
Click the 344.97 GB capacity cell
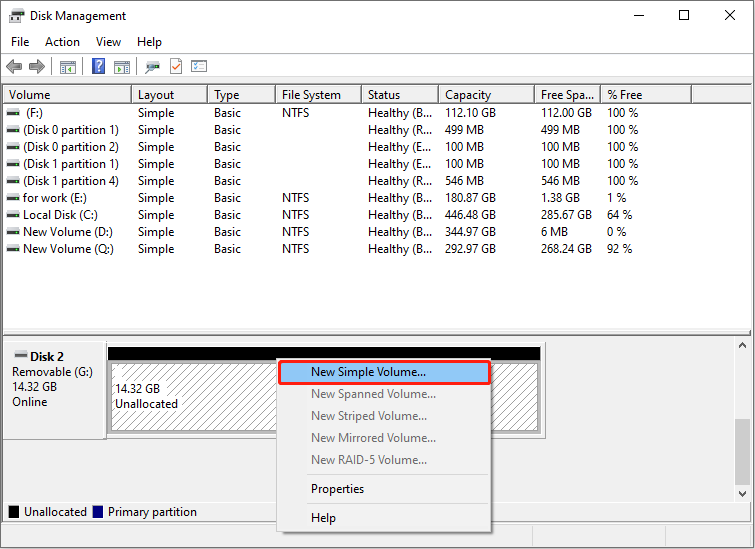click(470, 232)
